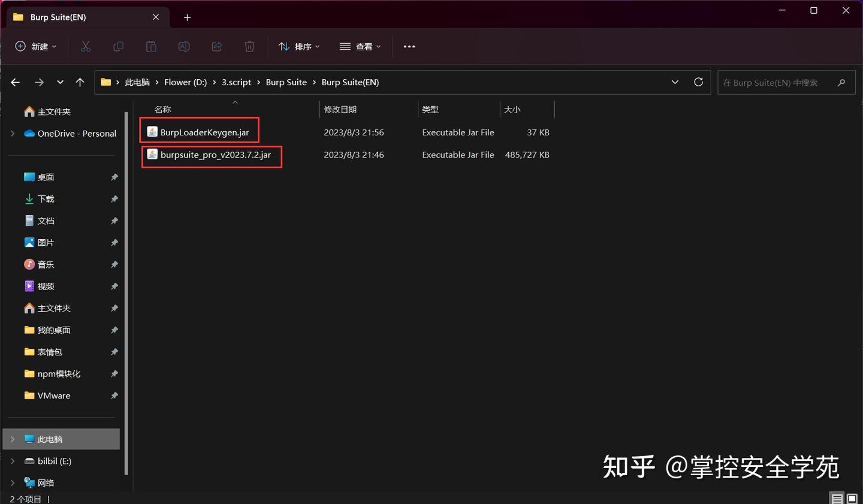Click the sidebar vertical scrollbar
The width and height of the screenshot is (863, 504).
[126, 294]
